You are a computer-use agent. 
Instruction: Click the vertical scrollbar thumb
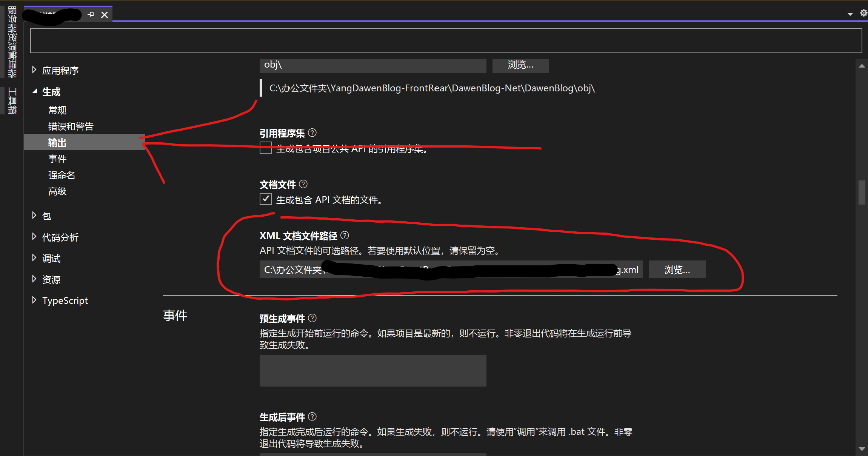coord(862,193)
